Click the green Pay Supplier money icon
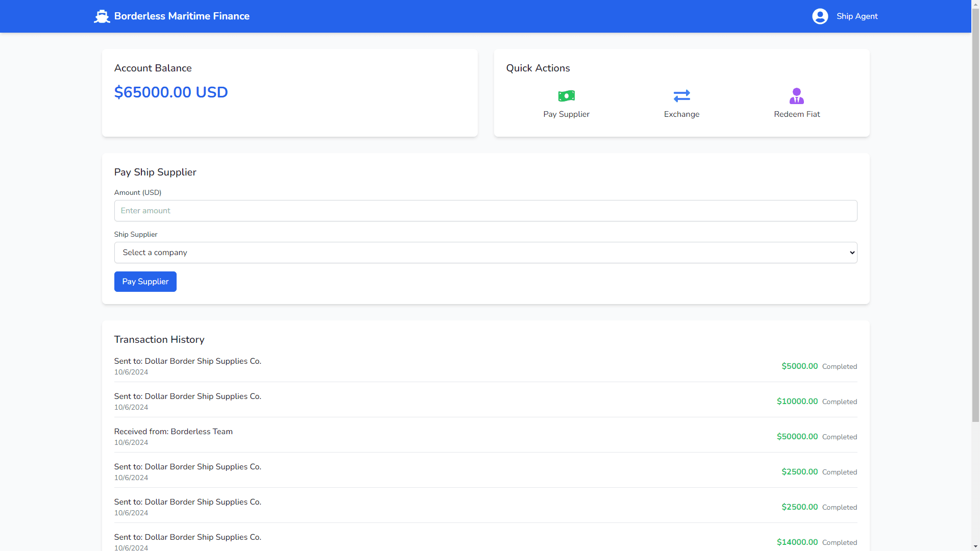The width and height of the screenshot is (980, 551). (567, 96)
